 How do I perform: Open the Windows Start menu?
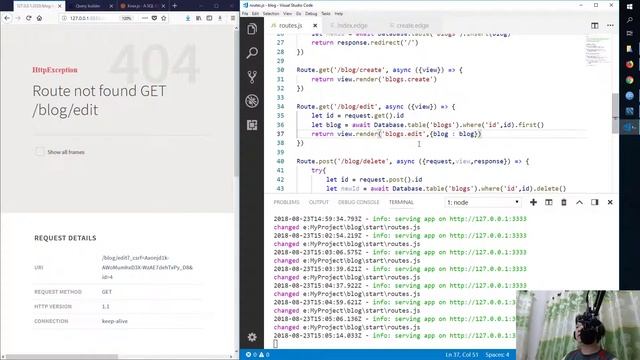tap(629, 6)
